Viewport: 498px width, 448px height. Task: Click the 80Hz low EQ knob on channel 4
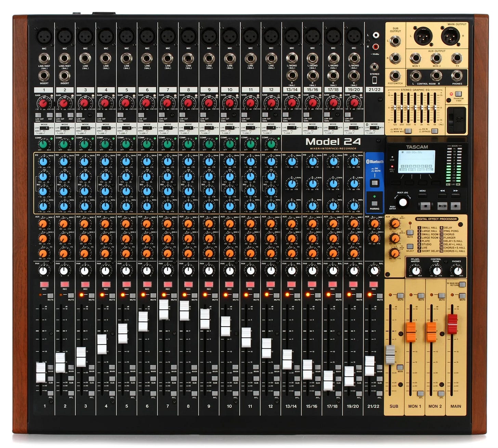105,206
